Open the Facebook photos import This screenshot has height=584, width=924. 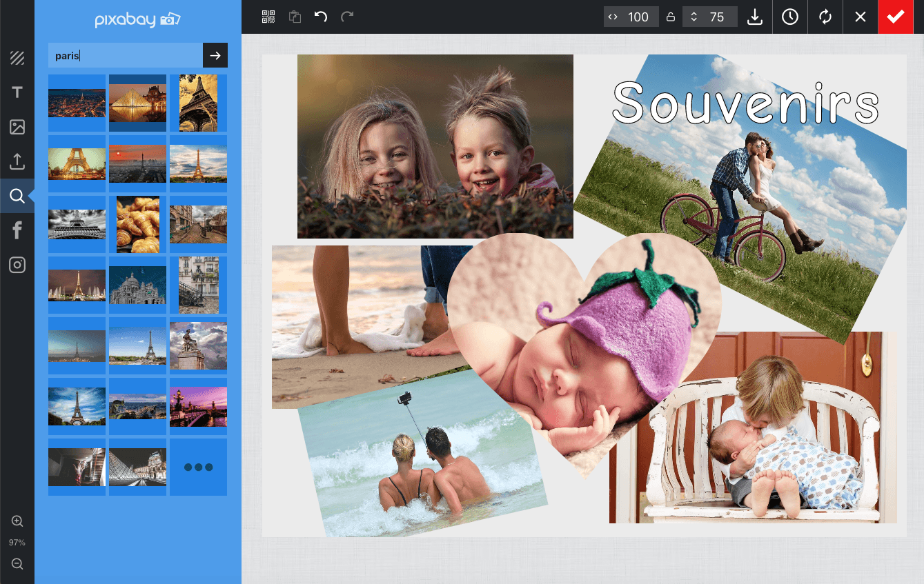point(17,230)
